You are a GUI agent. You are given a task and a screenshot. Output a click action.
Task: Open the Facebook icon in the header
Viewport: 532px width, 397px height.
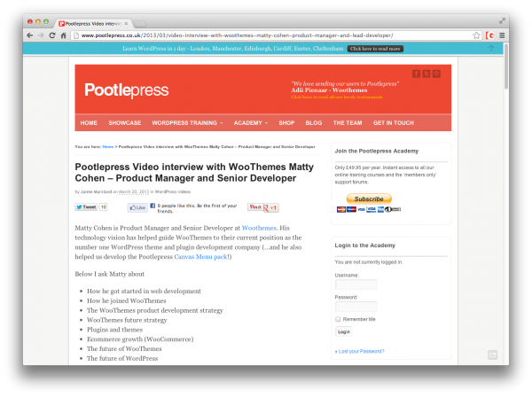[416, 74]
